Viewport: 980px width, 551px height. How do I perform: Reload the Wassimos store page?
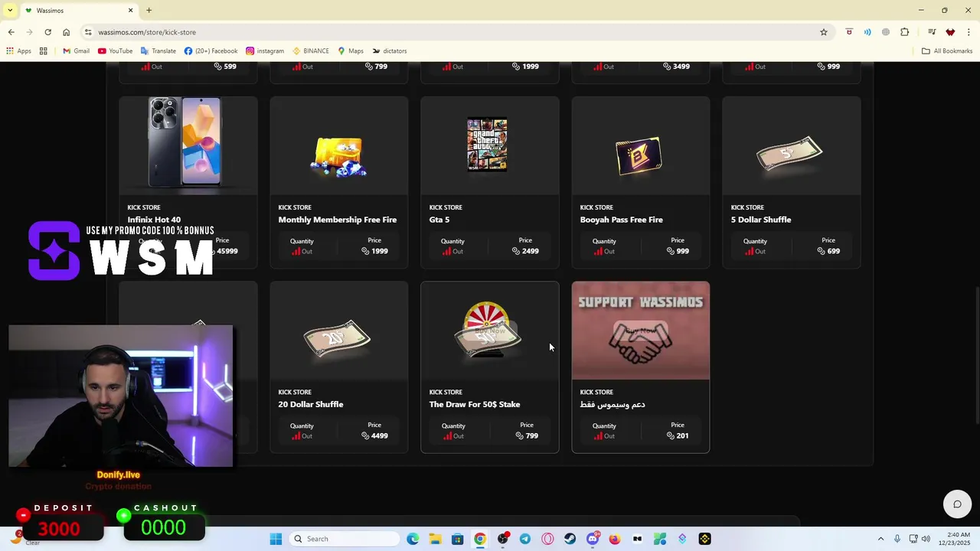(47, 32)
